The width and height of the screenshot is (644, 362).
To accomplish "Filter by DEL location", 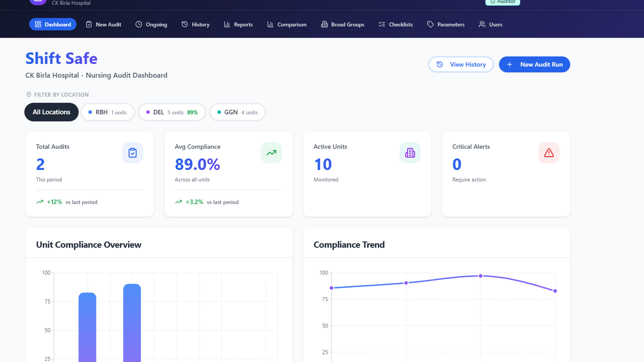I will [x=172, y=112].
